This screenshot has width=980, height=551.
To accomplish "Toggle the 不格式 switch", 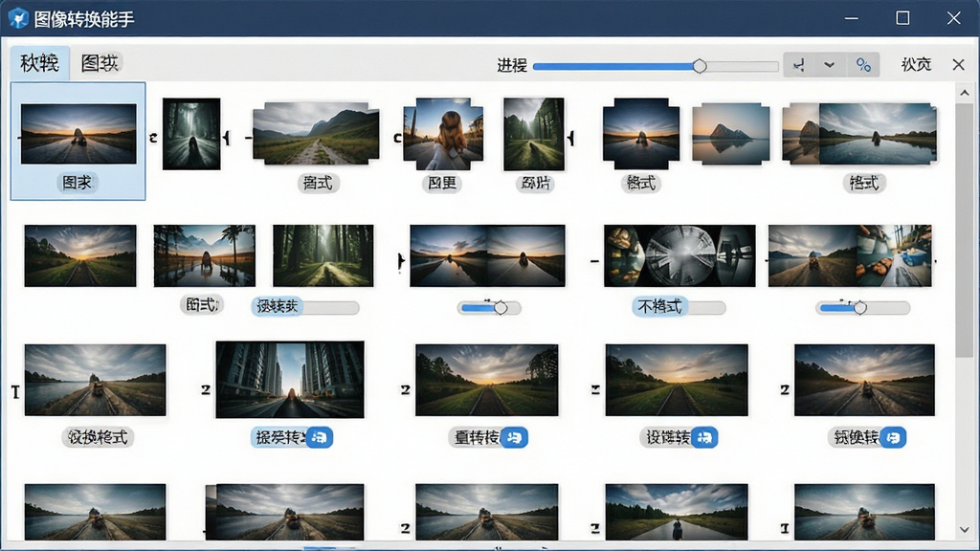I will pos(679,307).
